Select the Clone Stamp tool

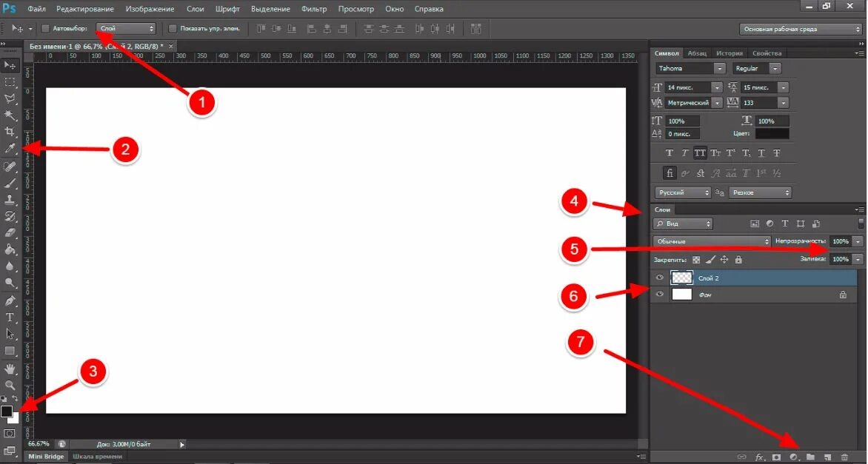[x=10, y=200]
